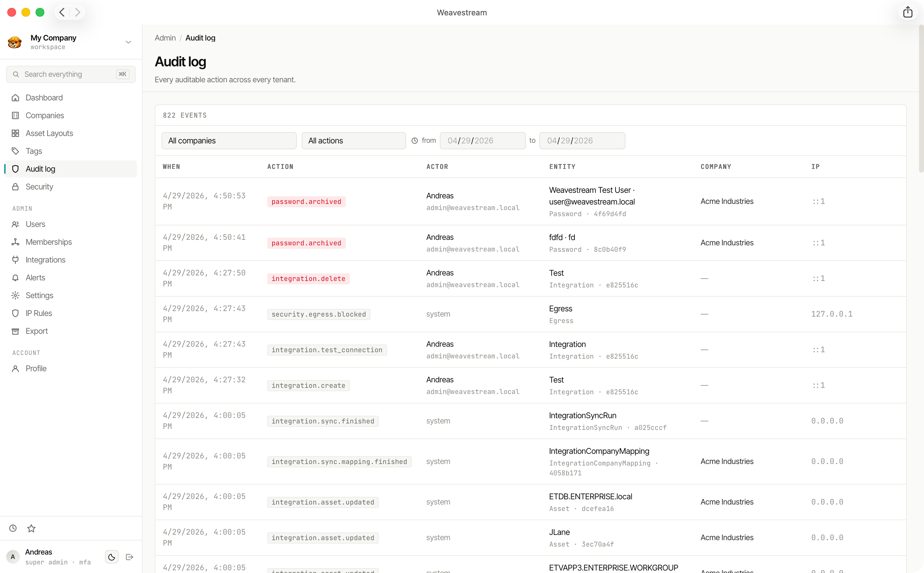Click the Security lock icon

click(15, 187)
